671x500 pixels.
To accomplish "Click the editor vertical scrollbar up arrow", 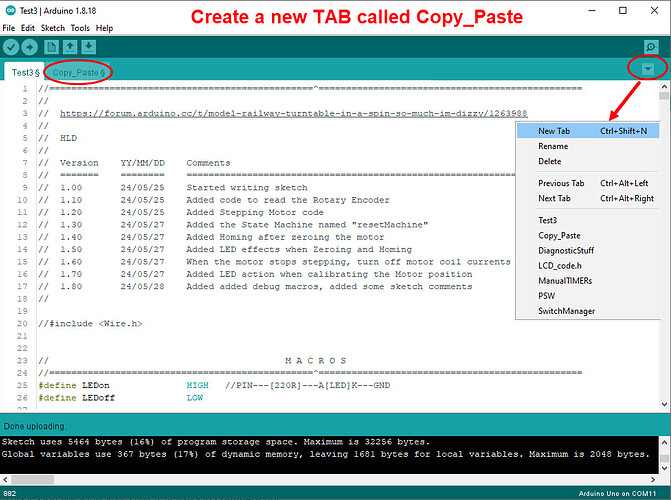I will click(664, 86).
